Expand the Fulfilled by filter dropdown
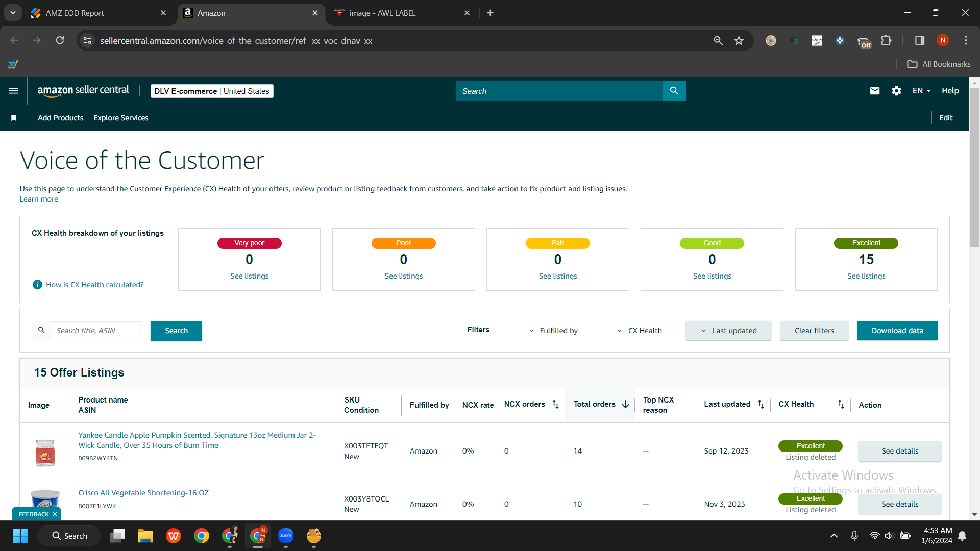Screen dimensions: 980x551 click(553, 331)
